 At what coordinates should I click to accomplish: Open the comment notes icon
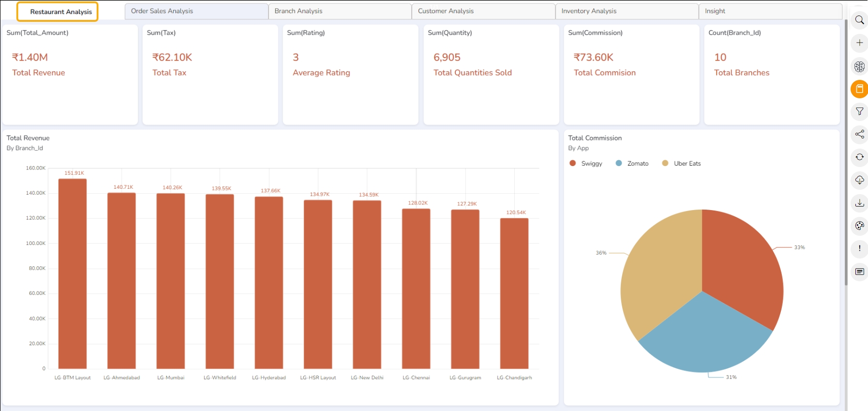(x=859, y=272)
